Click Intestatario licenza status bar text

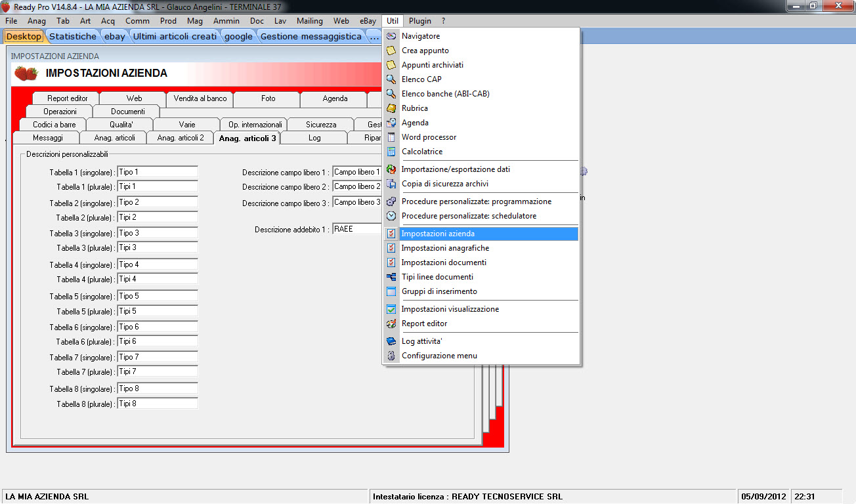467,497
